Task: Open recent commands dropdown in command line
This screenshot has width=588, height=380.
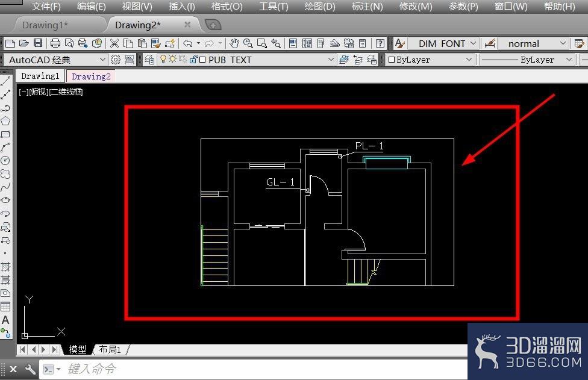Action: click(x=58, y=370)
